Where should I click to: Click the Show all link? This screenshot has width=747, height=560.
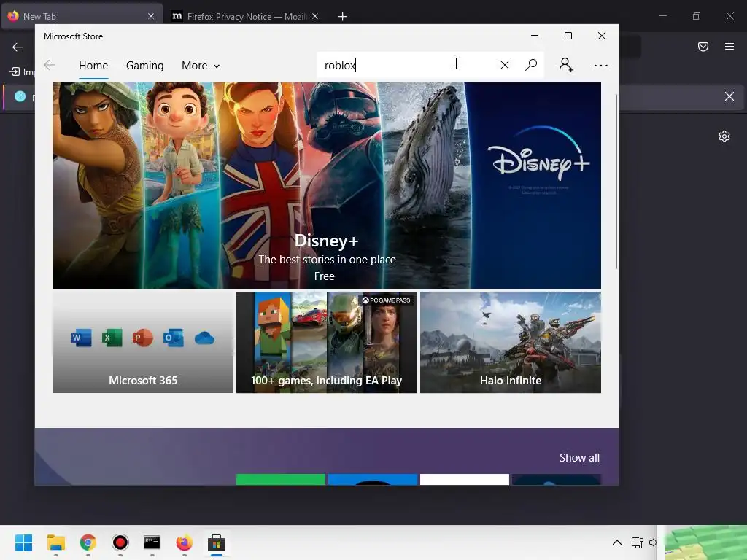pyautogui.click(x=579, y=458)
